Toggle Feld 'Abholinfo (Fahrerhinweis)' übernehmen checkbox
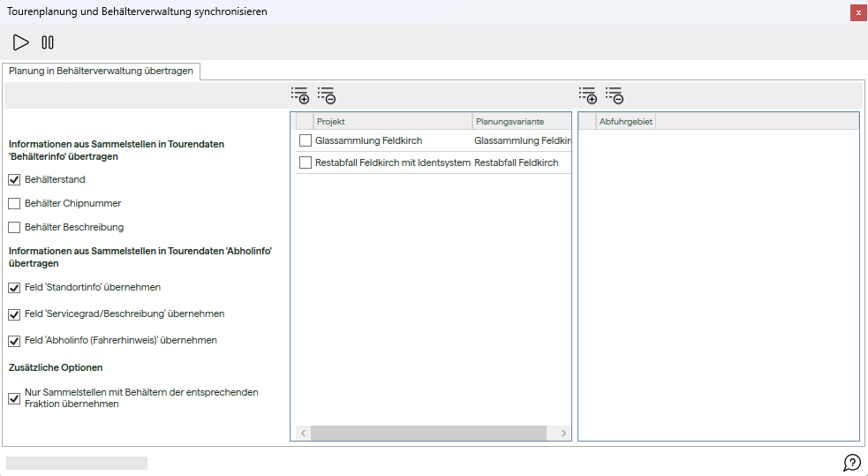This screenshot has width=868, height=476. pos(14,341)
